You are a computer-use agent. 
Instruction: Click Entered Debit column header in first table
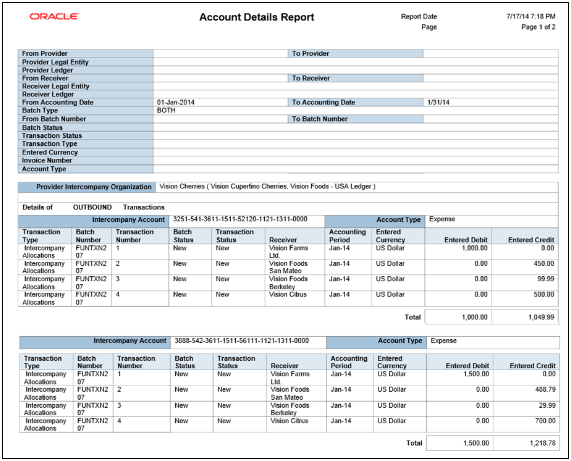[x=466, y=240]
